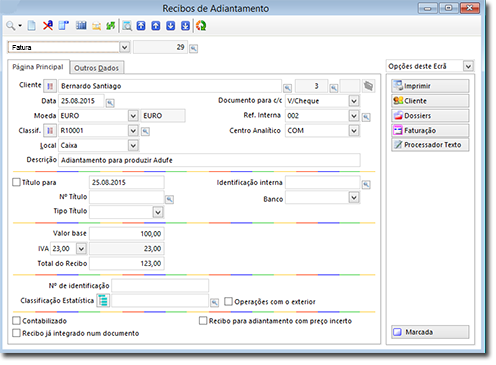This screenshot has width=496, height=365.
Task: Click the print preview magnifier toolbar icon
Action: coord(127,26)
